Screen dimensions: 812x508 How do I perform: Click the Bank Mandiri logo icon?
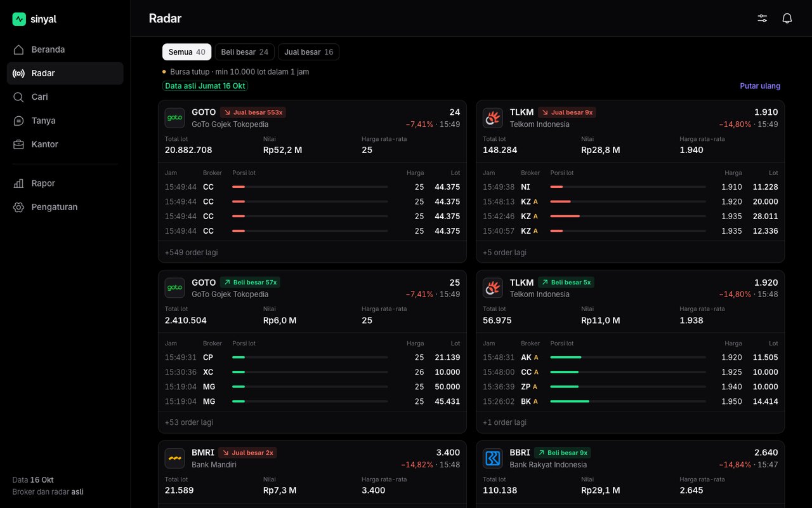(174, 458)
